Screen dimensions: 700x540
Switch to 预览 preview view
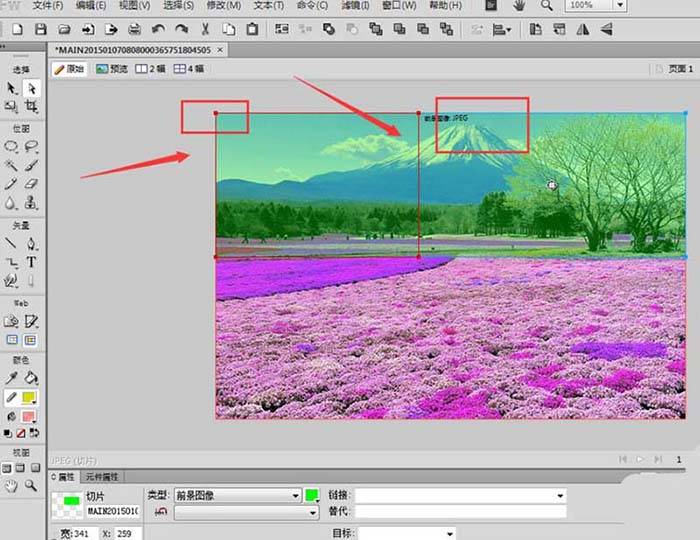pyautogui.click(x=112, y=69)
